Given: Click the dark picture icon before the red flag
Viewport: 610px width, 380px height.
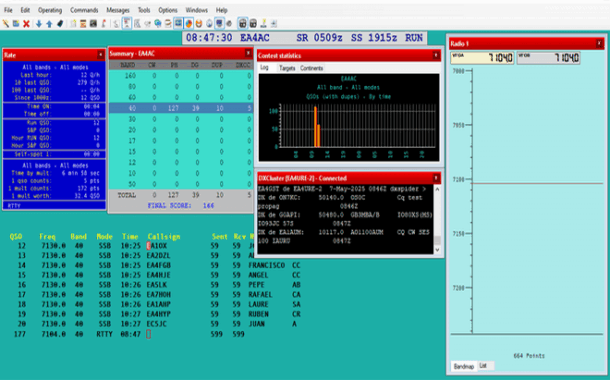Looking at the screenshot, I should click(93, 24).
